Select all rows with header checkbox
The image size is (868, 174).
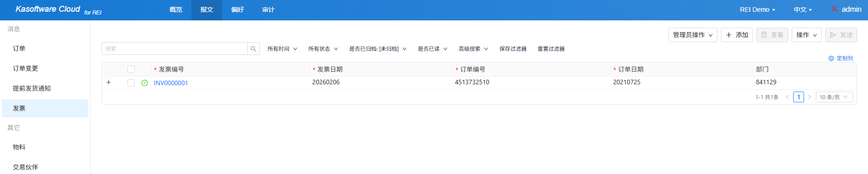coord(131,69)
